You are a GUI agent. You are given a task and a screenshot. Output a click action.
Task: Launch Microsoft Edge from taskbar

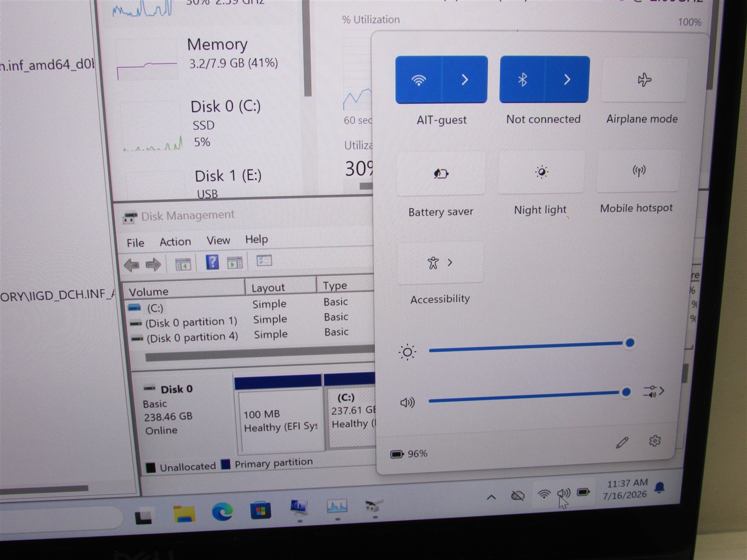pyautogui.click(x=222, y=512)
